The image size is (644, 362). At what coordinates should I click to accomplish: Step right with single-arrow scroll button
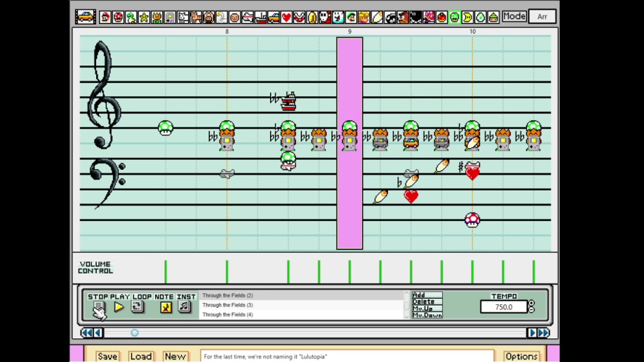(x=532, y=332)
